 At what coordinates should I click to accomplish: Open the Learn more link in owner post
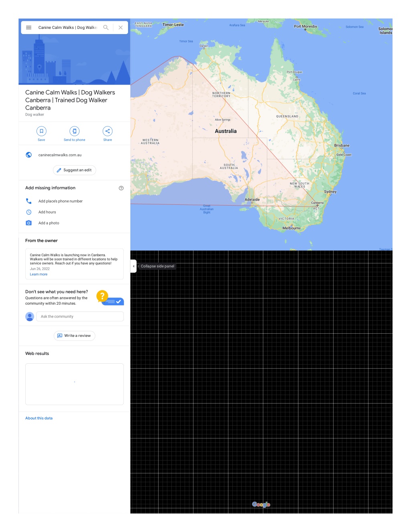tap(39, 275)
